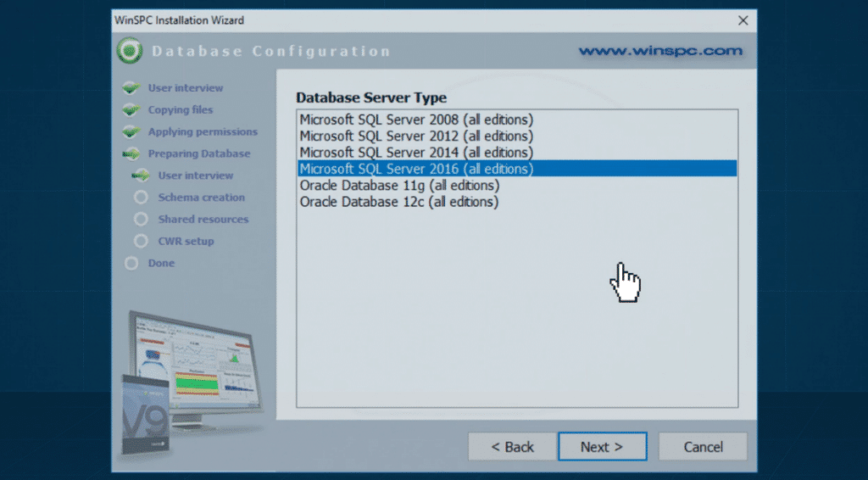
Task: Click the circle bullet beside CWR setup
Action: coord(141,242)
